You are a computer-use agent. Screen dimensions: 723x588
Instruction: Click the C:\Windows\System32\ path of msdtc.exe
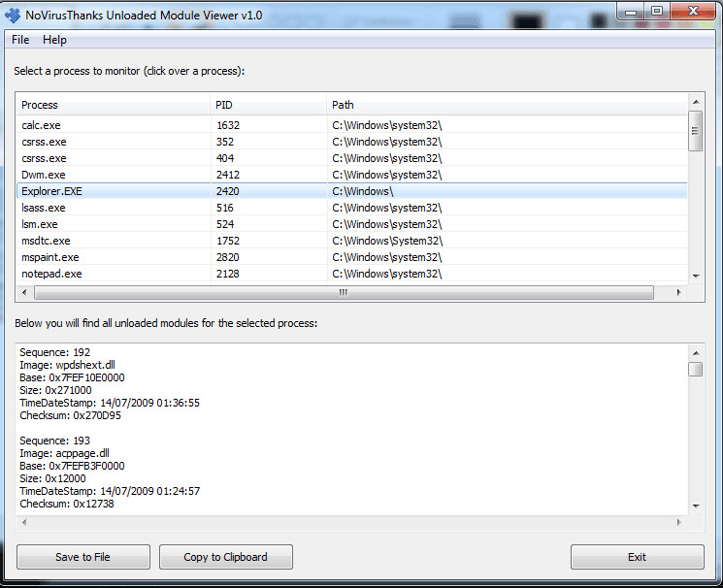coord(387,241)
